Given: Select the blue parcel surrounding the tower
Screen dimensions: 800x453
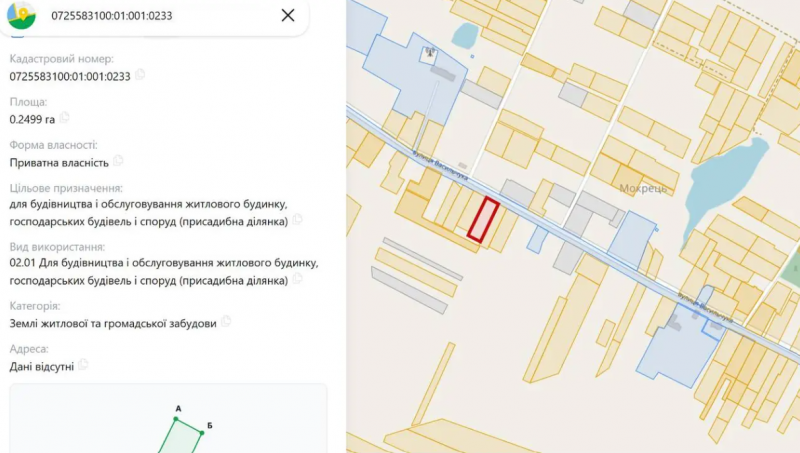Looking at the screenshot, I should click(x=413, y=79).
